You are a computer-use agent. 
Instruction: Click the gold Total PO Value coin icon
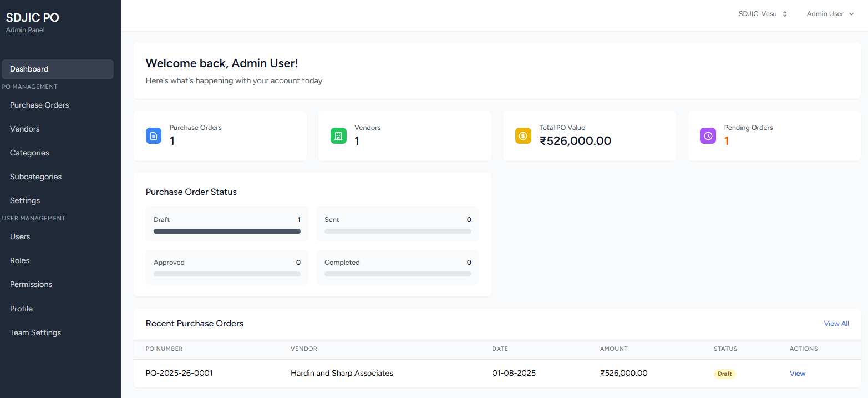[x=523, y=135]
